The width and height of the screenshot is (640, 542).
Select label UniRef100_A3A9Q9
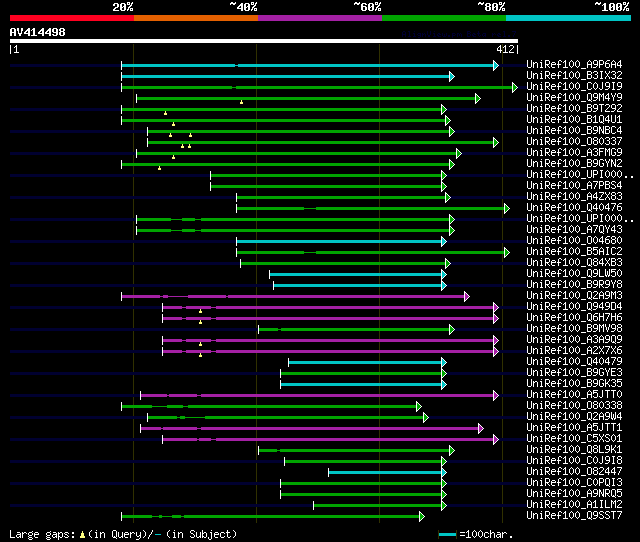pyautogui.click(x=574, y=340)
